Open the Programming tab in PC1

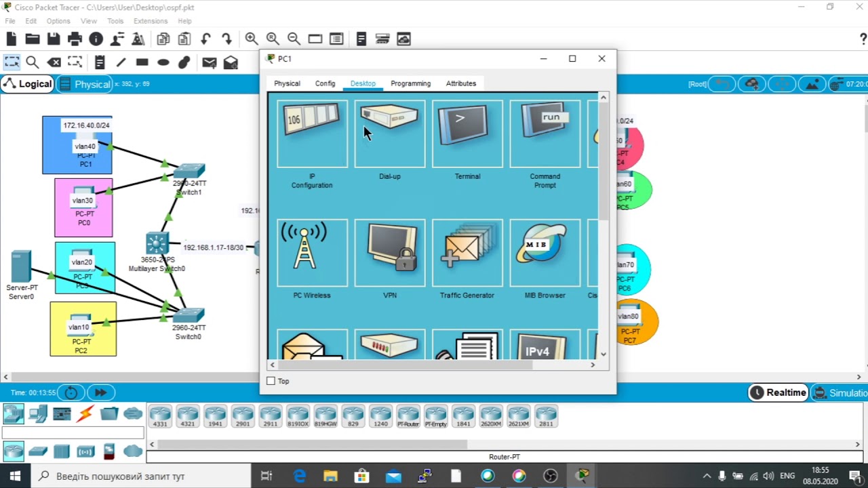pos(410,83)
